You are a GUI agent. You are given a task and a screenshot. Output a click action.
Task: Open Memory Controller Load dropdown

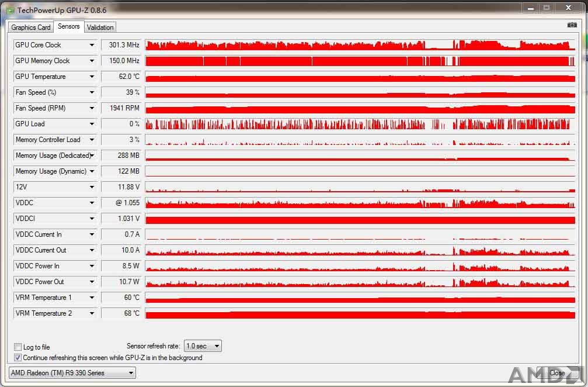pos(92,140)
